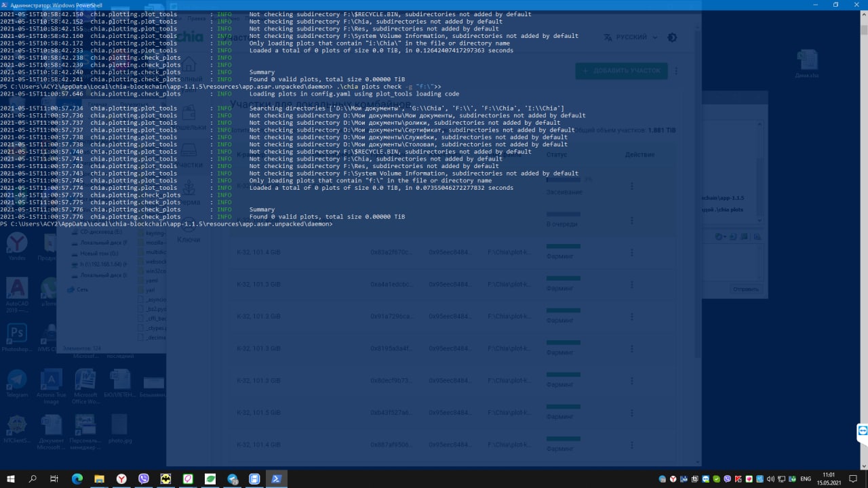The height and width of the screenshot is (488, 868).
Task: Open РУССКИЙ language dropdown in Chia window
Action: (x=631, y=37)
